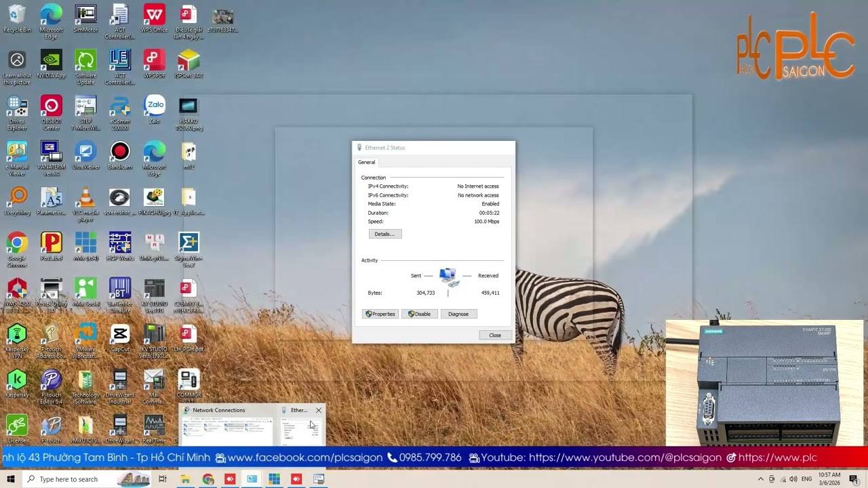This screenshot has height=488, width=868.
Task: Launch OBSBOT Center
Action: (51, 113)
